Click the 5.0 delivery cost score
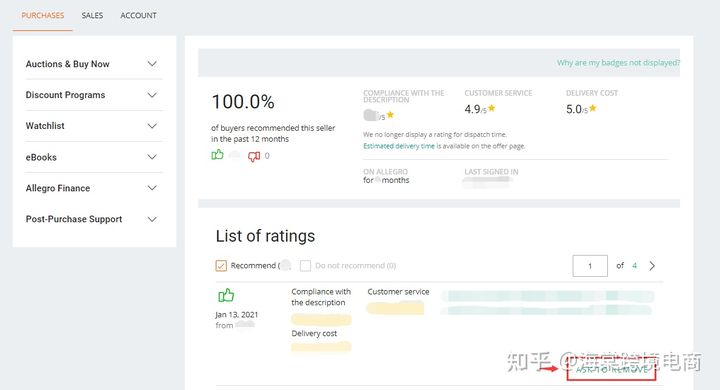The width and height of the screenshot is (720, 390). pyautogui.click(x=574, y=109)
